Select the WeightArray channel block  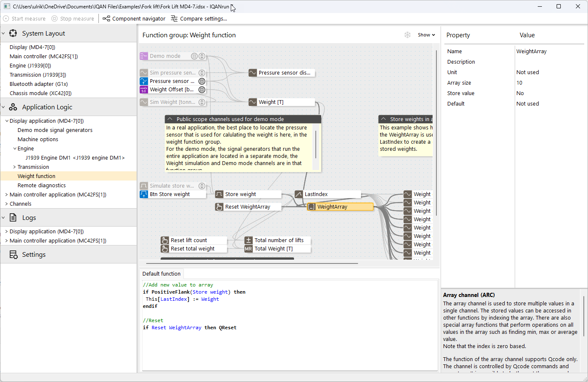click(x=340, y=206)
